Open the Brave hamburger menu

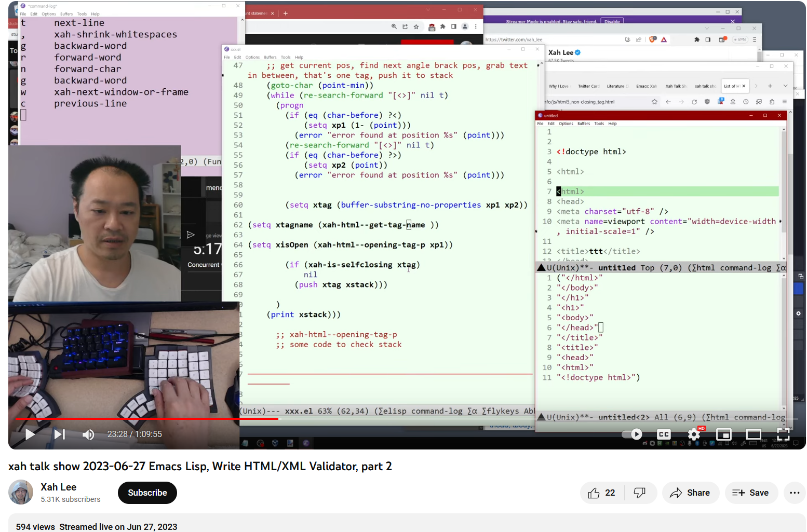754,39
